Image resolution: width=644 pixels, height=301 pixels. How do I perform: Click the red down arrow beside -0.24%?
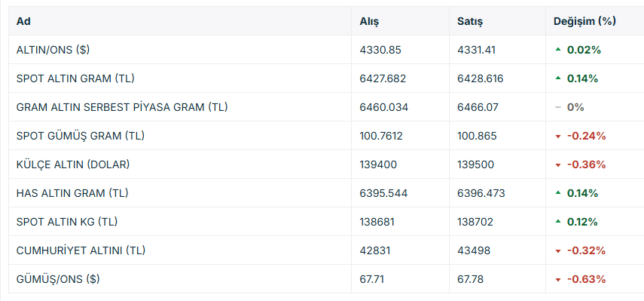point(557,137)
